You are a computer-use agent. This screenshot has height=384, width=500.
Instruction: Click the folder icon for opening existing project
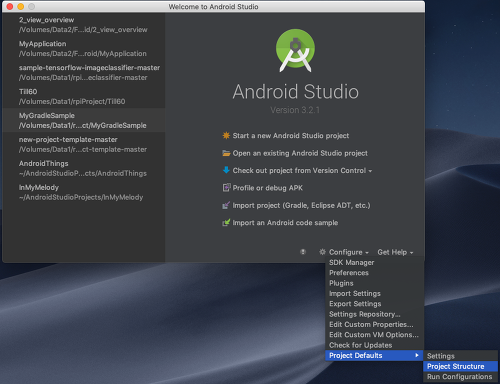click(226, 153)
